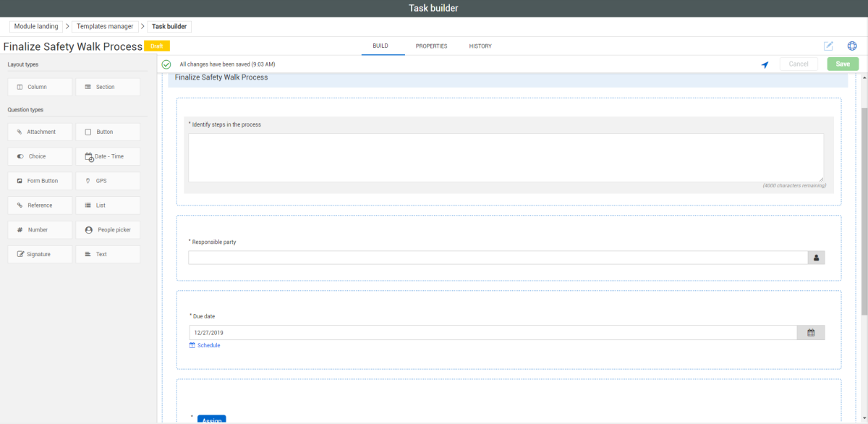Add a List question type
The image size is (868, 424).
click(108, 205)
